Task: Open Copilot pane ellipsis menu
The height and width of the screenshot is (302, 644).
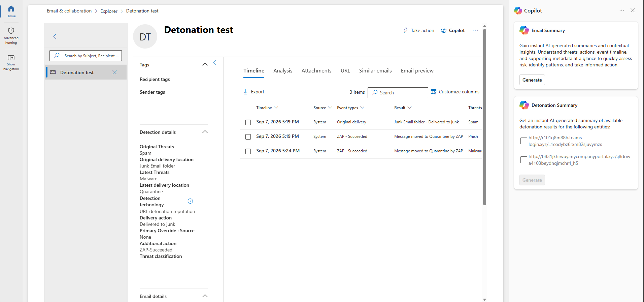Action: pos(622,10)
